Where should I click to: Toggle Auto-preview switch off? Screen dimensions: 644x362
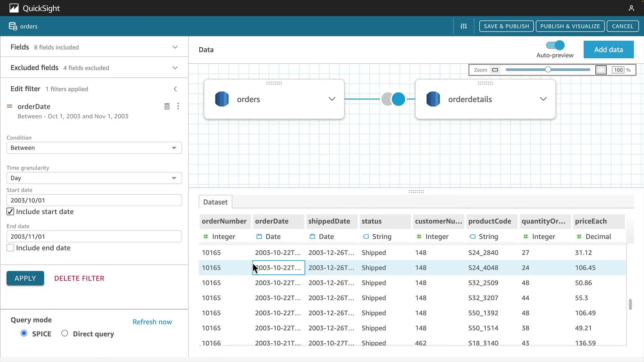(x=555, y=45)
